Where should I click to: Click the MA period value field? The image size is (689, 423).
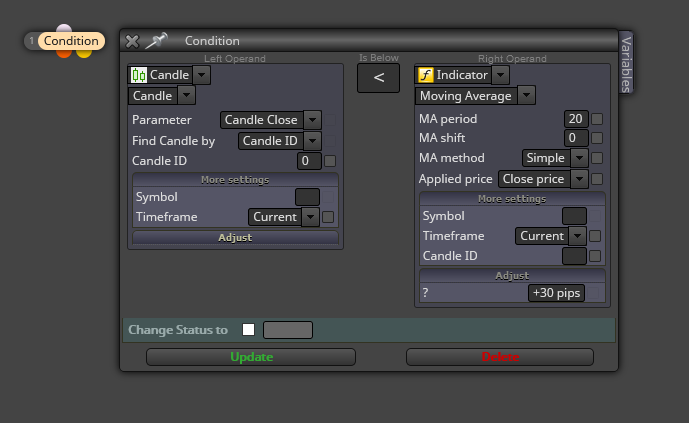click(576, 119)
